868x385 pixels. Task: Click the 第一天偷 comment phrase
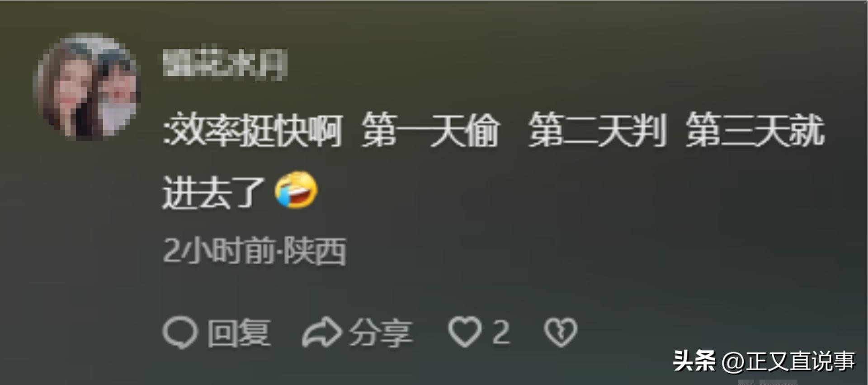click(430, 131)
